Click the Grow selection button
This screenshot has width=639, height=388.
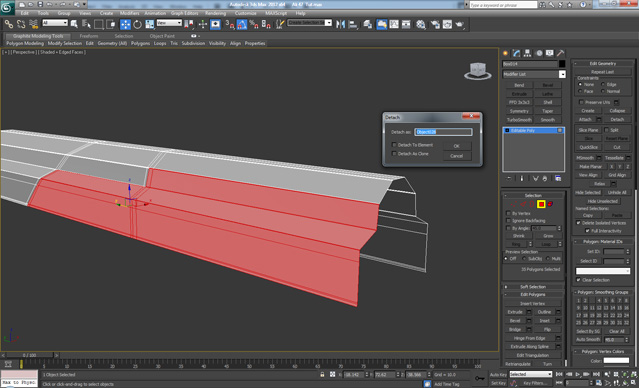tap(549, 236)
